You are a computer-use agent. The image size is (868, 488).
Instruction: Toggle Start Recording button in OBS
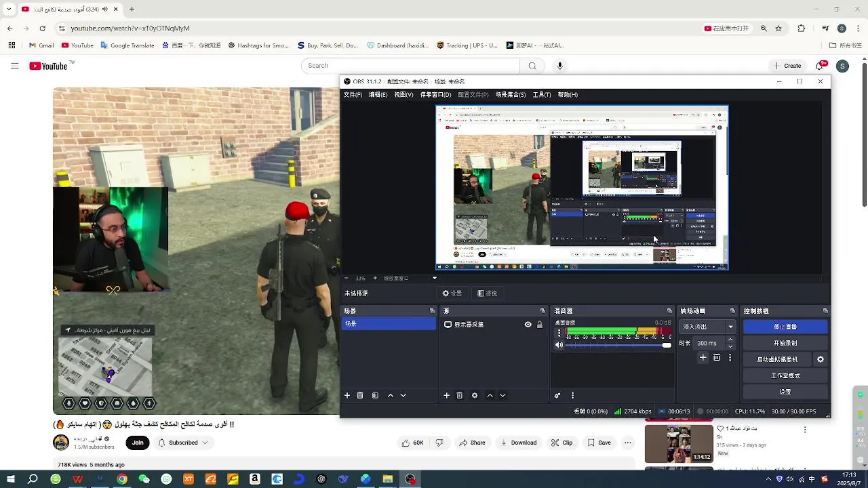coord(785,343)
